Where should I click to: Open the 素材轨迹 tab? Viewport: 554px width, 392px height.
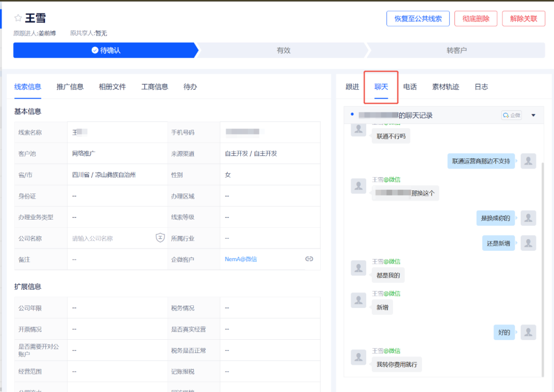click(x=445, y=87)
